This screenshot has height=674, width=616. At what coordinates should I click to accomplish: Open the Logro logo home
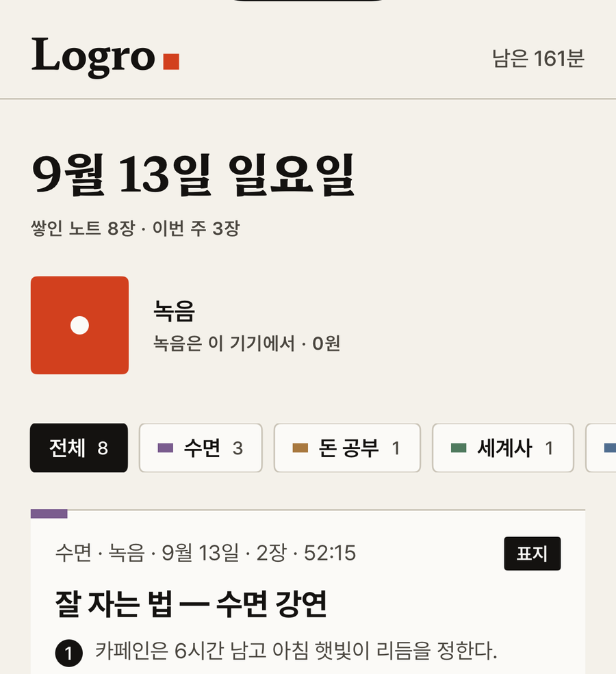105,57
